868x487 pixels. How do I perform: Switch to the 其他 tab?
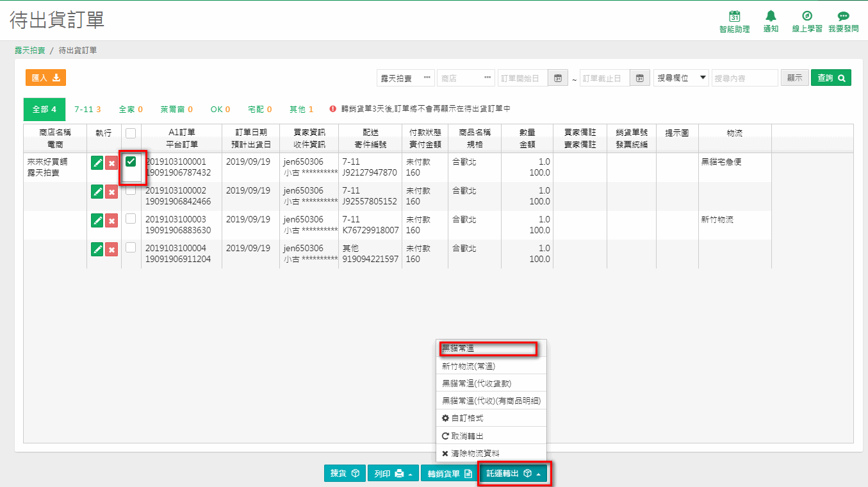301,110
